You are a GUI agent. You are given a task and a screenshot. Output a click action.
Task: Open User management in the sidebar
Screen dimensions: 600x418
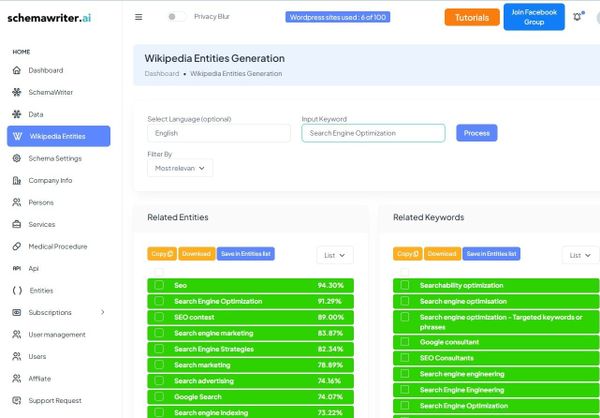57,335
